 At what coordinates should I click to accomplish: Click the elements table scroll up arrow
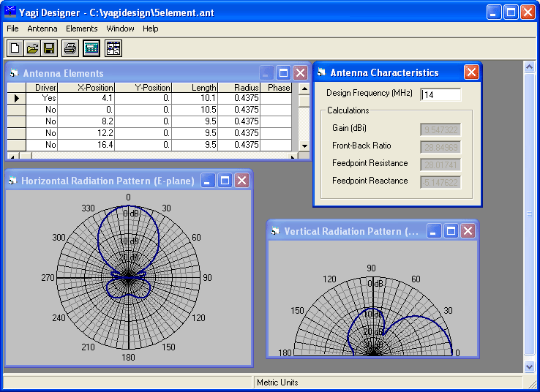tap(304, 88)
